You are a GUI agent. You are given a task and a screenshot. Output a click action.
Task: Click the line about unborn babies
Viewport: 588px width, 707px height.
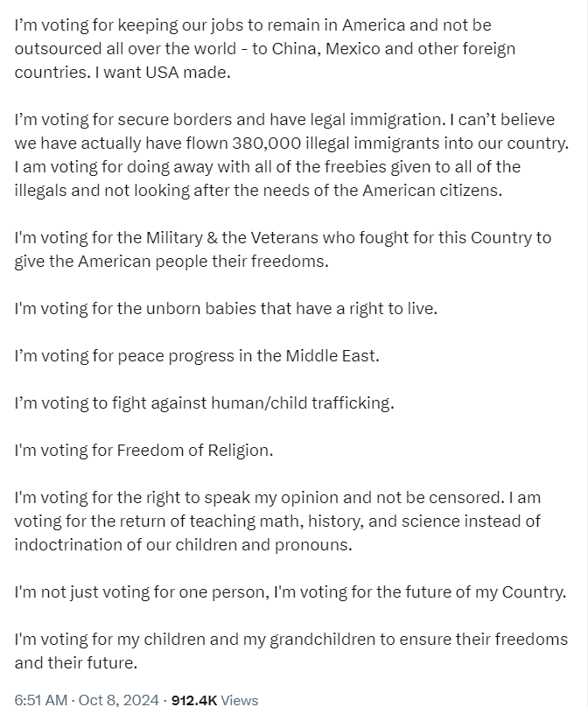pyautogui.click(x=225, y=308)
